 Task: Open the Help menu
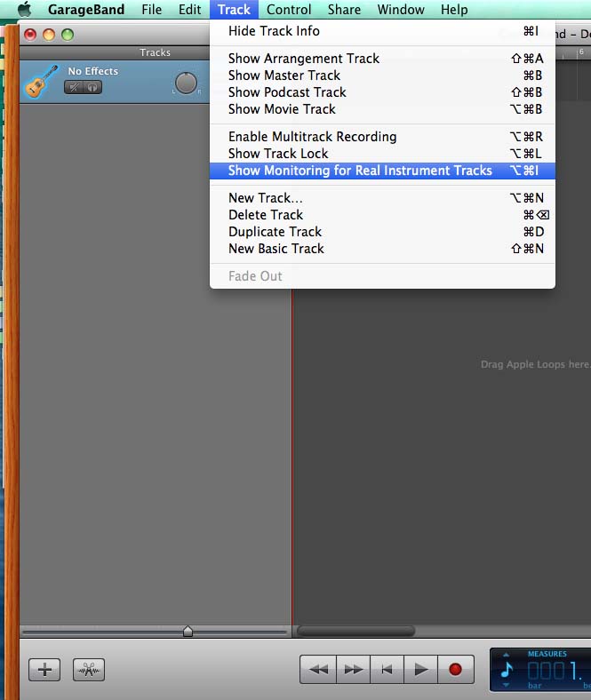(x=454, y=10)
